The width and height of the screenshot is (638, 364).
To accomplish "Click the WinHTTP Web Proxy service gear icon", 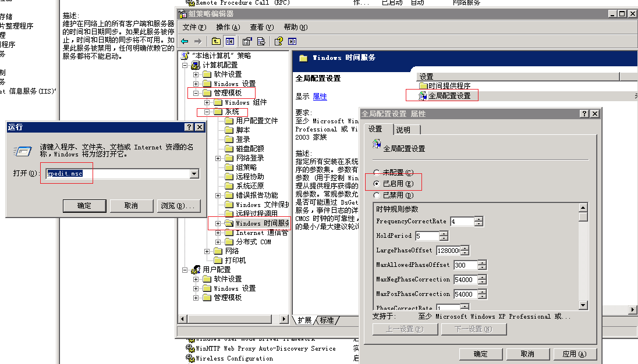I will pyautogui.click(x=190, y=348).
